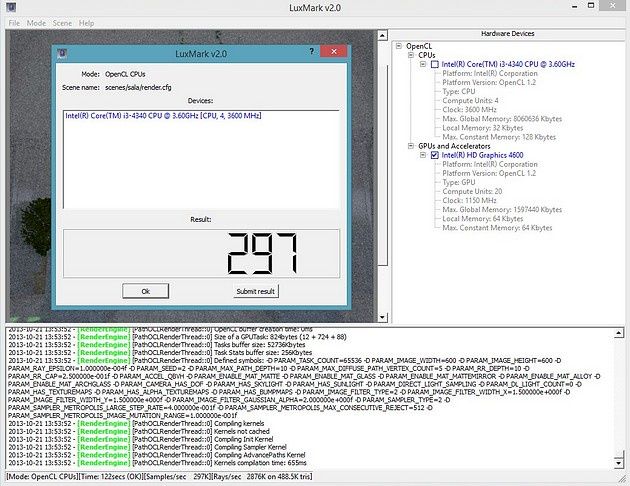Viewport: 630px width, 486px height.
Task: Select 'Clock: 3600 MHz' tree row
Action: click(469, 110)
